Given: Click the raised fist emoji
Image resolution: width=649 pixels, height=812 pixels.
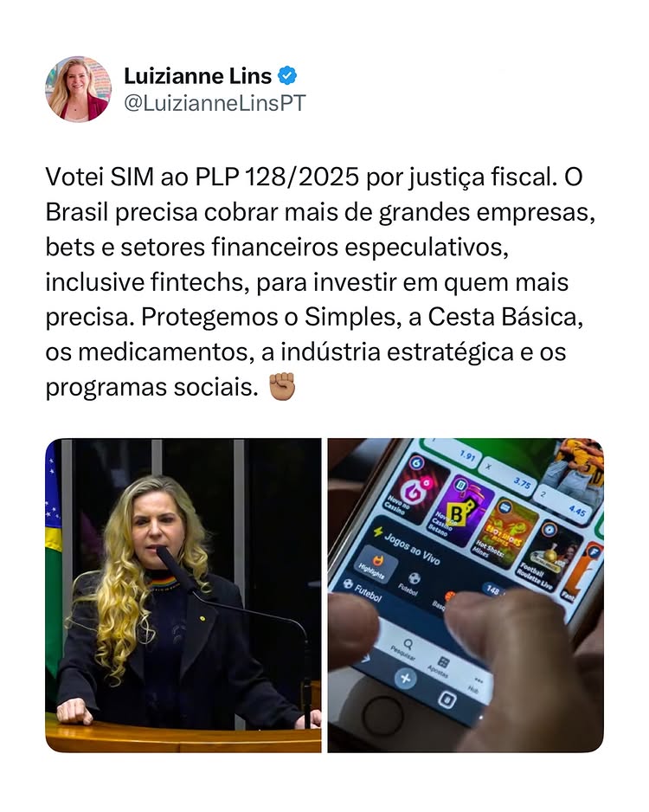Looking at the screenshot, I should (282, 387).
